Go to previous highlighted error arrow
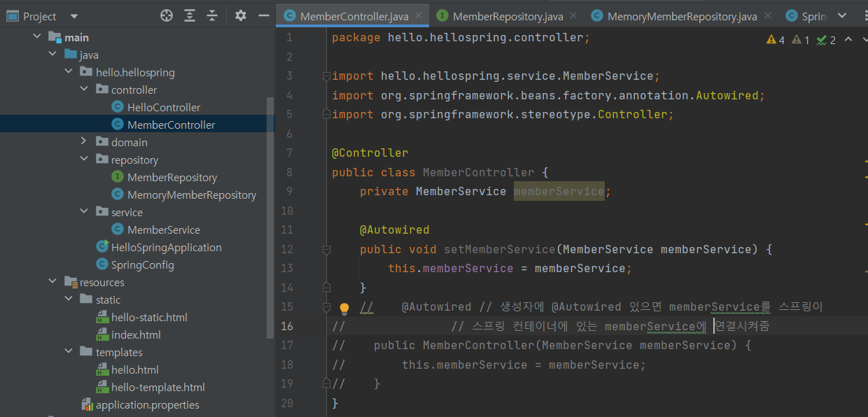This screenshot has width=868, height=417. (848, 39)
